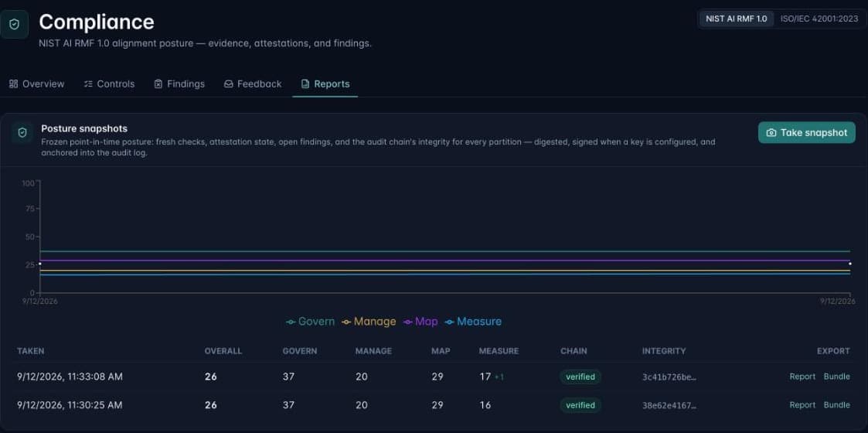Click the Overview tab grid icon

14,84
